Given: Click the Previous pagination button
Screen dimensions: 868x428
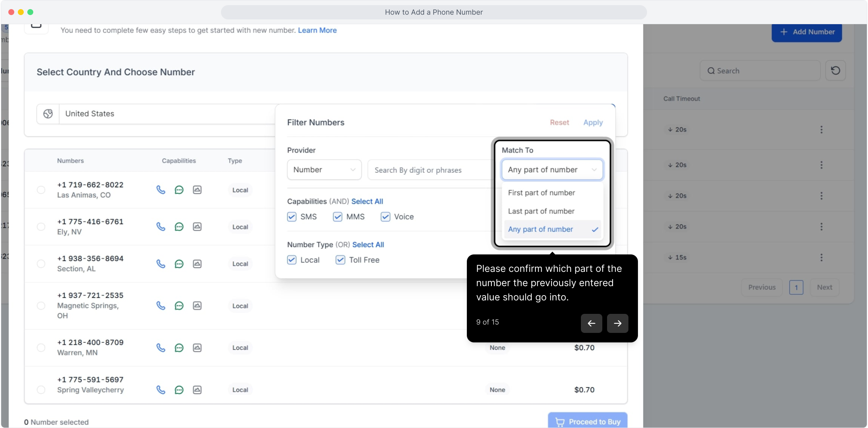Looking at the screenshot, I should [762, 287].
